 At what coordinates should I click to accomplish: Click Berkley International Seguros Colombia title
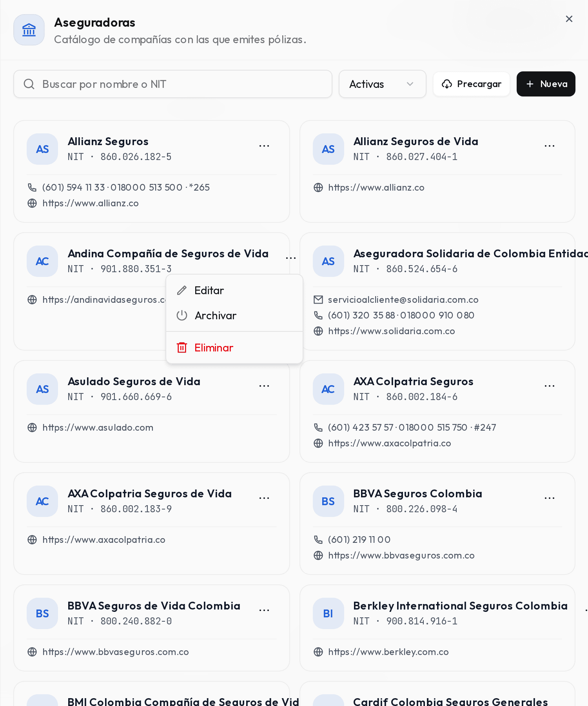tap(461, 606)
